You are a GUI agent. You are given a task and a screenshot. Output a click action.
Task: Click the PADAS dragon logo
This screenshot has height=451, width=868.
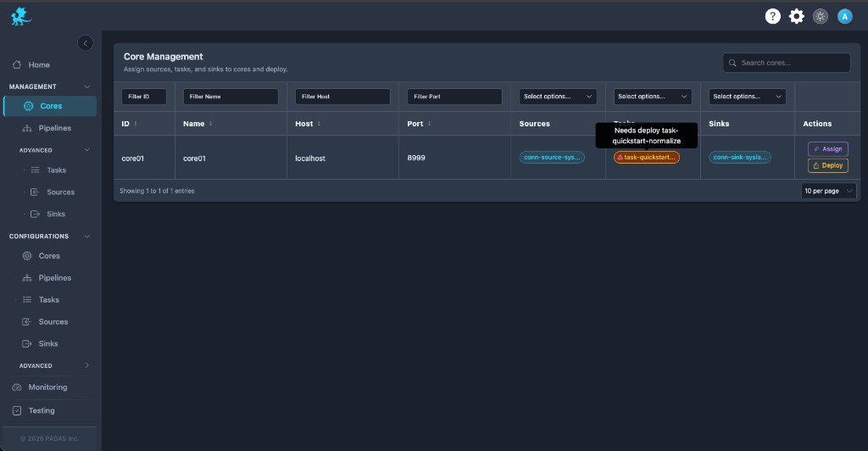pyautogui.click(x=21, y=17)
